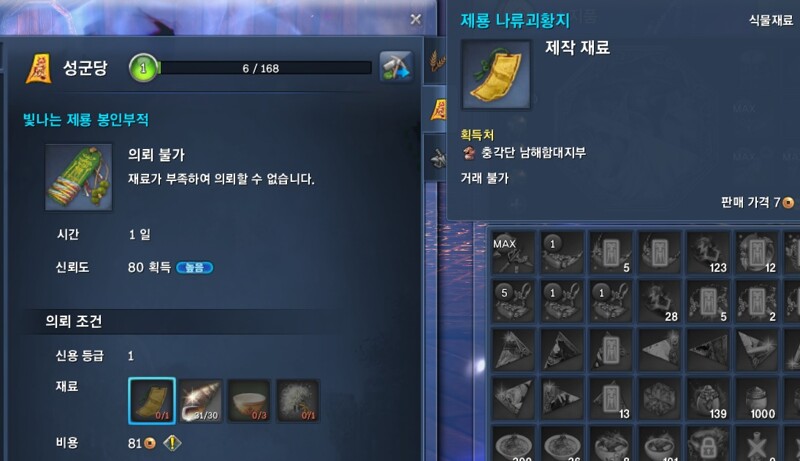Click the blue 높음 badge
Viewport: 800px width, 461px height.
(194, 267)
